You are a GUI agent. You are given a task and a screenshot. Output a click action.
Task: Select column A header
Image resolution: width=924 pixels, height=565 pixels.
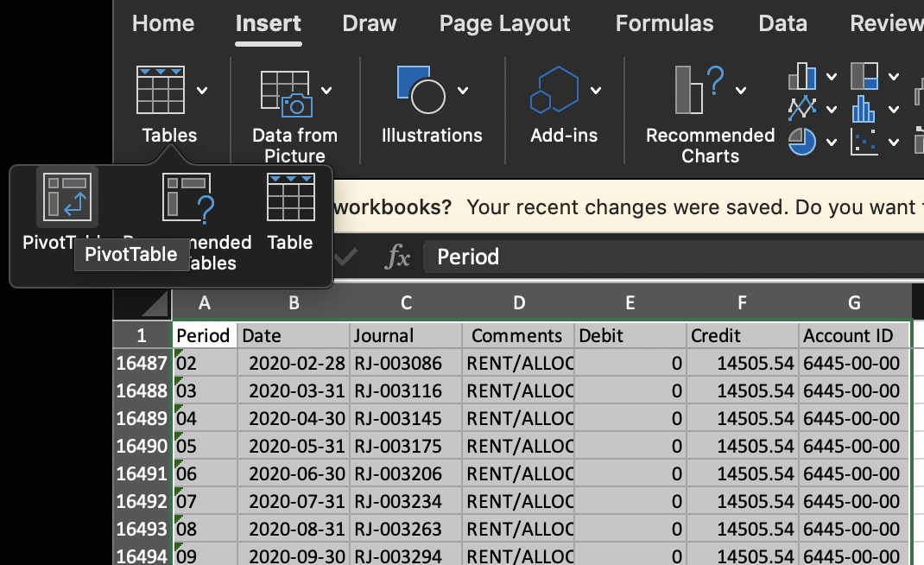pos(205,303)
